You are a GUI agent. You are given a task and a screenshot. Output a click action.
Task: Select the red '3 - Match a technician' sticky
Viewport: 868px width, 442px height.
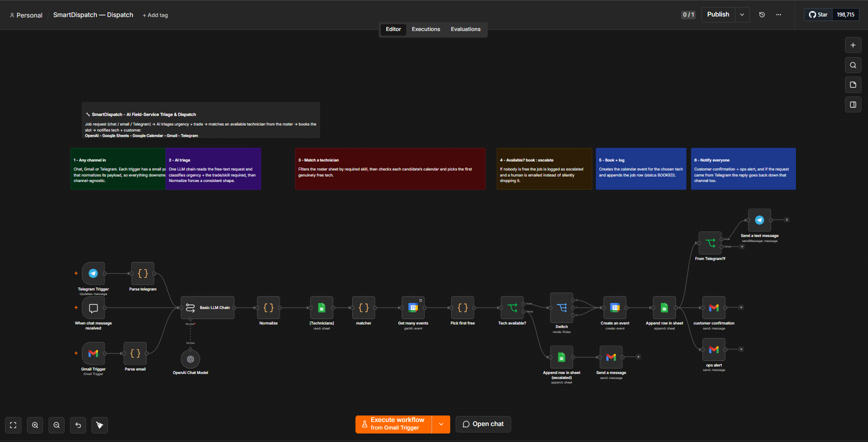390,168
